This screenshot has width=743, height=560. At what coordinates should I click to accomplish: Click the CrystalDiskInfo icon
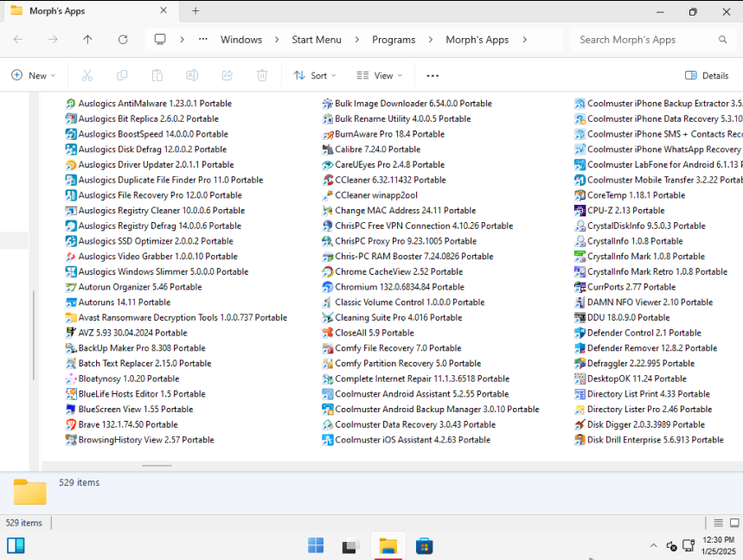(x=580, y=226)
